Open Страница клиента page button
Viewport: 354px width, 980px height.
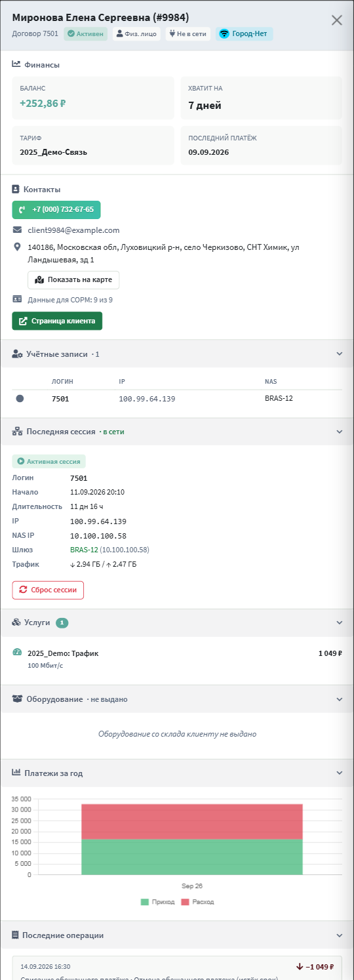[x=57, y=321]
